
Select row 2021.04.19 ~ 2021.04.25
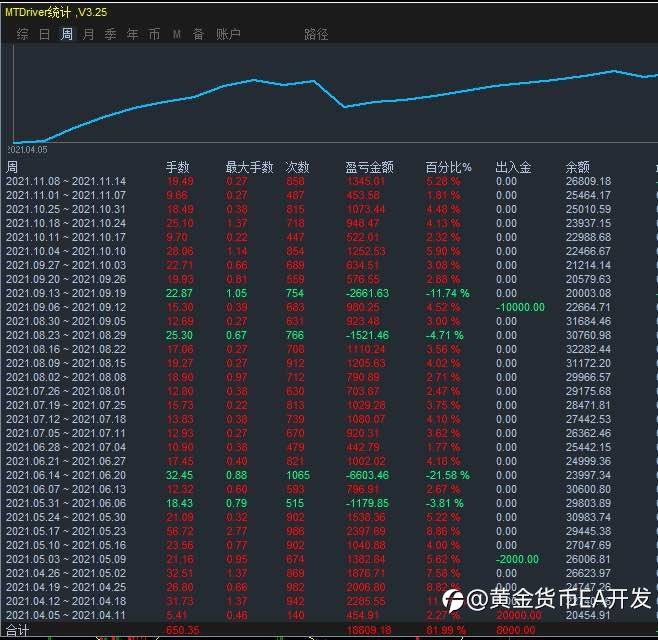pyautogui.click(x=329, y=587)
